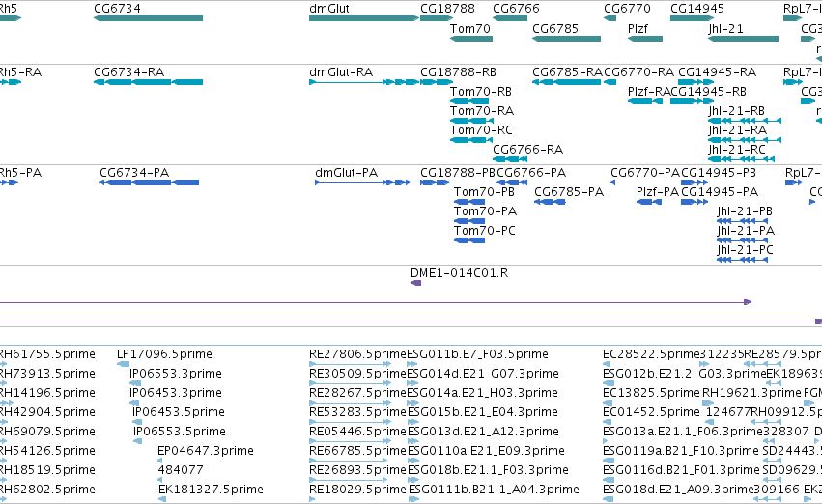Select the Jhl-21-RB transcript
This screenshot has width=822, height=504.
pyautogui.click(x=745, y=121)
